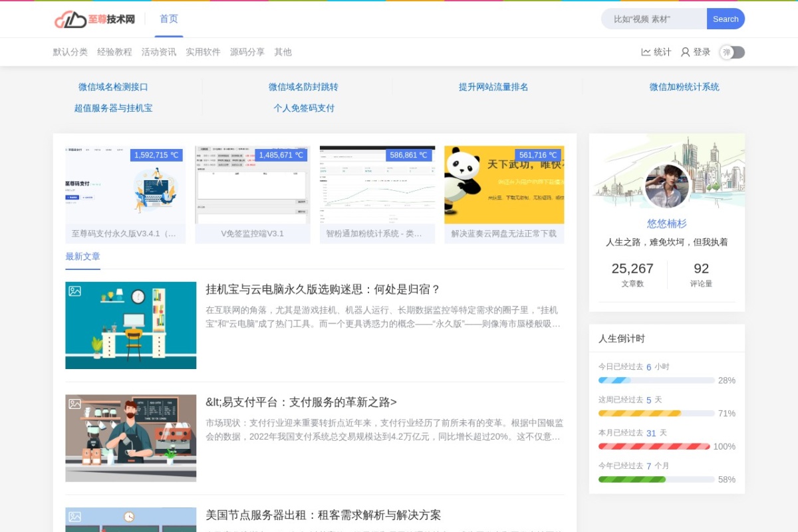Open the 微信域名检测接口 link
Viewport: 798px width, 532px height.
pos(113,87)
